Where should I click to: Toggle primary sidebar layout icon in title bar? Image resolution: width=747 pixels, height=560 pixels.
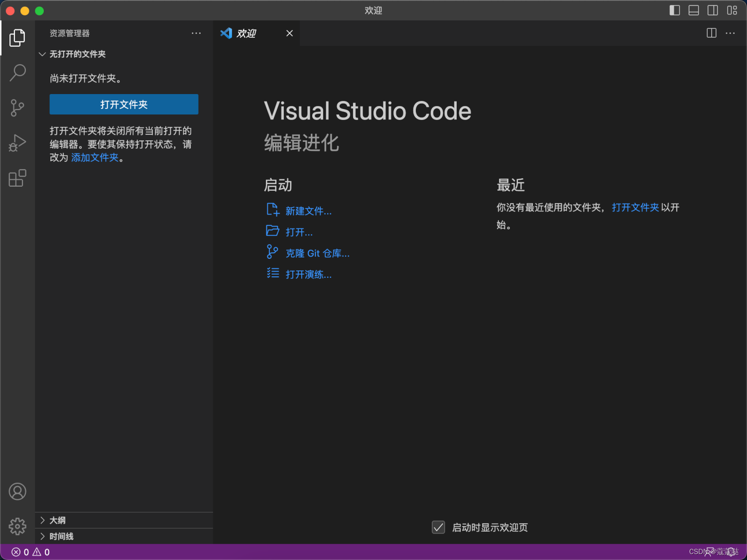[675, 10]
